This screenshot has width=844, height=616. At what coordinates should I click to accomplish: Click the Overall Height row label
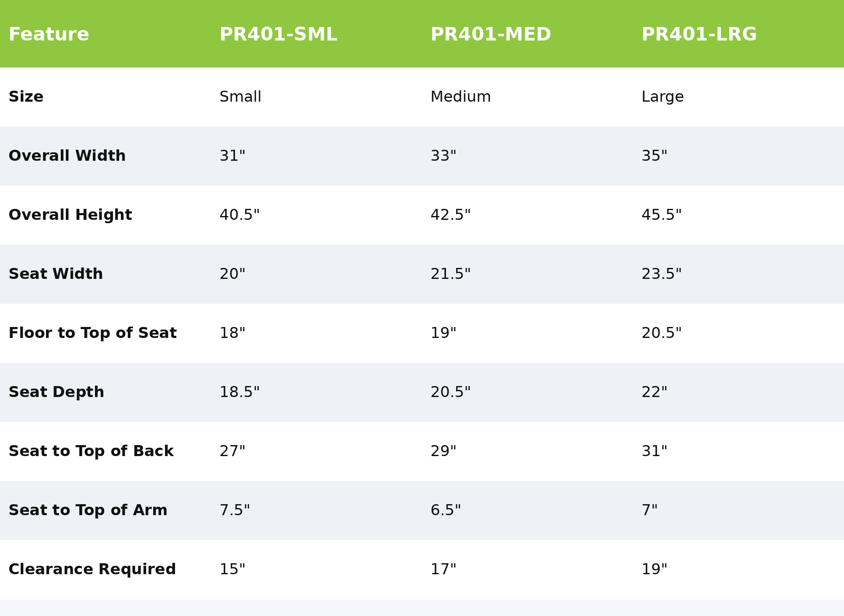[x=70, y=215]
